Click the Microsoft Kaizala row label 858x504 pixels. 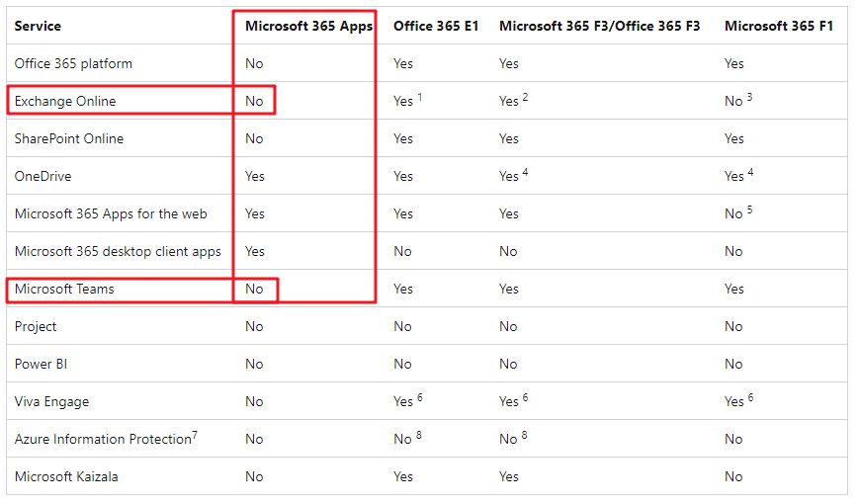click(66, 476)
